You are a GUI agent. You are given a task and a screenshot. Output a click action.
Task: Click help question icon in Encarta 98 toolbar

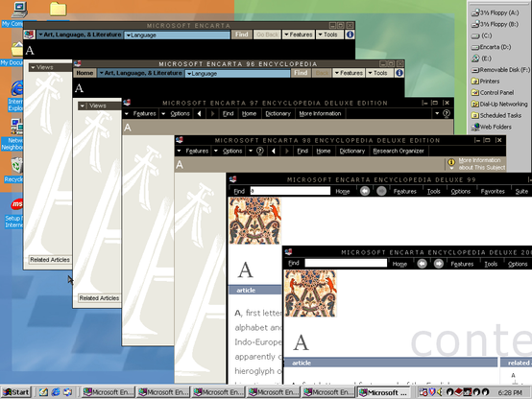coord(260,151)
